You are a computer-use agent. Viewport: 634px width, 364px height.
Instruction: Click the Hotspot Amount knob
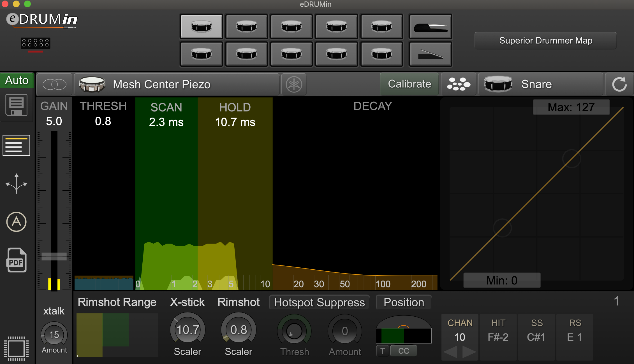click(345, 331)
